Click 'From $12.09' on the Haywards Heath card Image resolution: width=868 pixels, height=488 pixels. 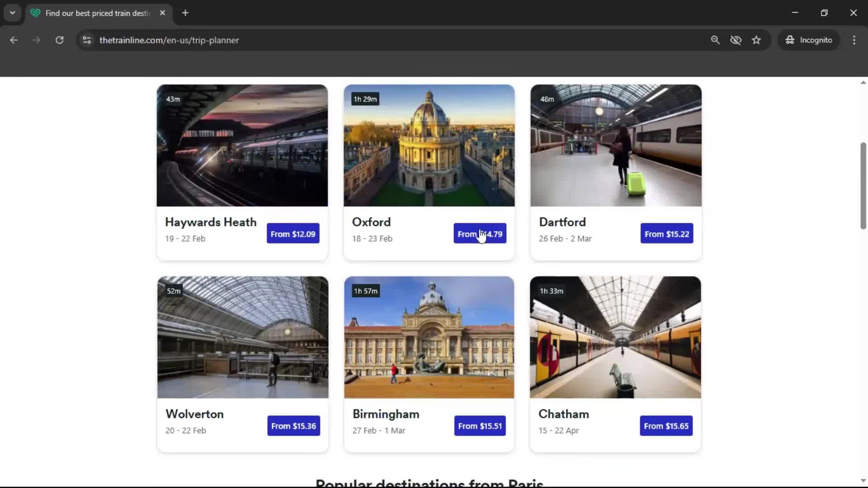tap(292, 233)
